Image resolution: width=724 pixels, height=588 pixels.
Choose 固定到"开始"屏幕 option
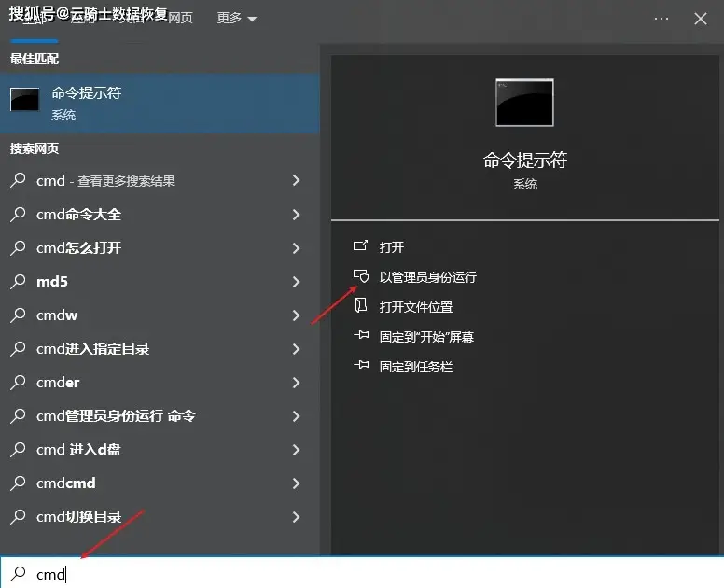(426, 337)
